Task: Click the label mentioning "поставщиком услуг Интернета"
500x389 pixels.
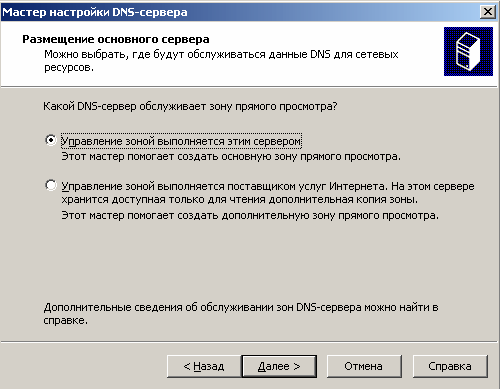Action: tap(268, 193)
